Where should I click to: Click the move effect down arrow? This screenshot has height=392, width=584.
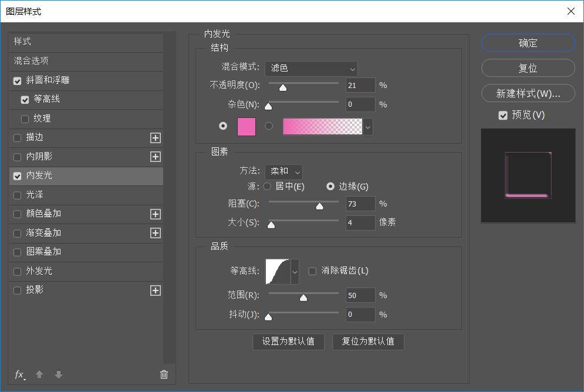58,374
